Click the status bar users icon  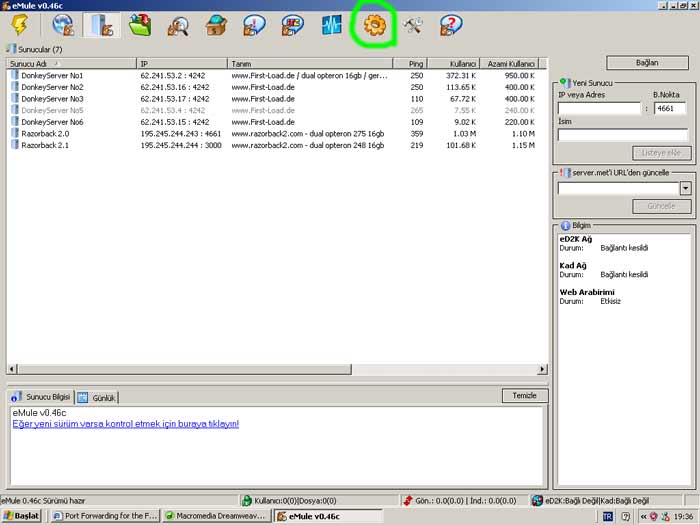point(246,500)
